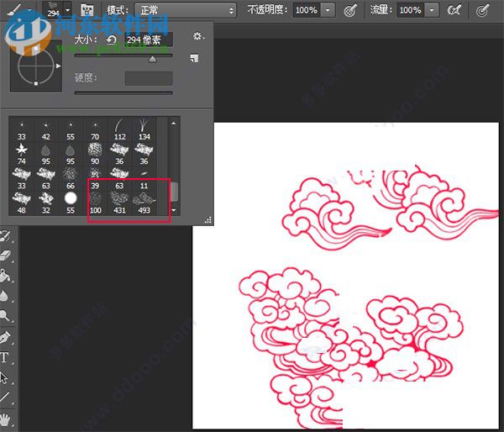Select the cloud brush 493
The height and width of the screenshot is (432, 504).
point(144,203)
